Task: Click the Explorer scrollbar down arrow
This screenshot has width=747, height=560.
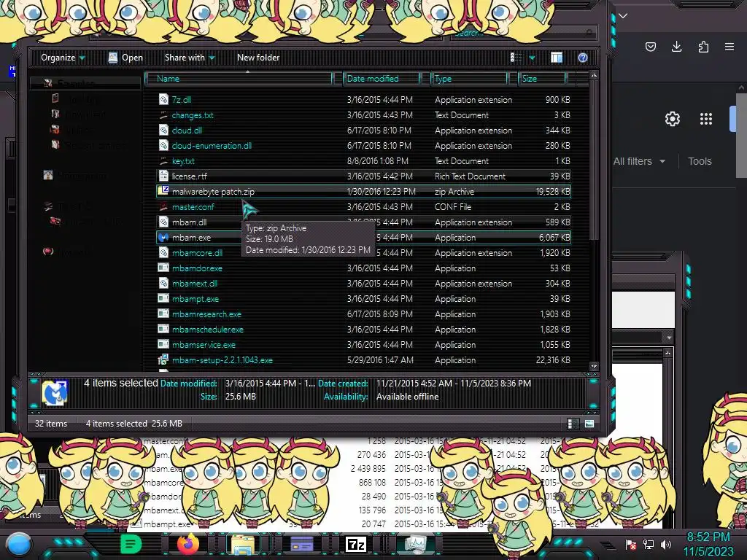Action: tap(594, 366)
